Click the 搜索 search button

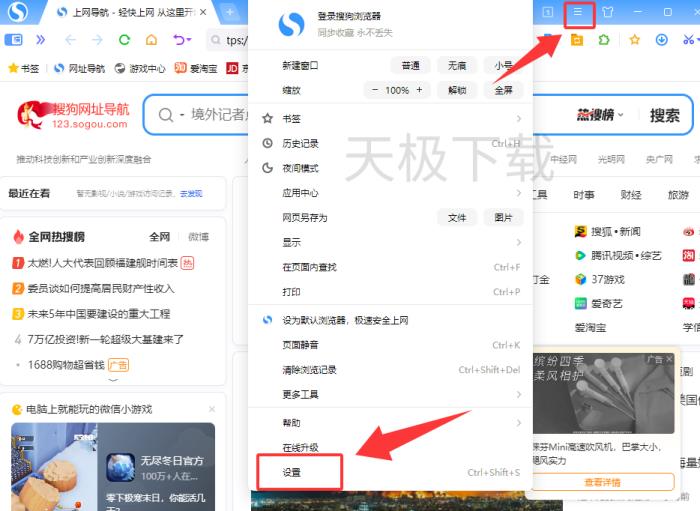click(664, 115)
